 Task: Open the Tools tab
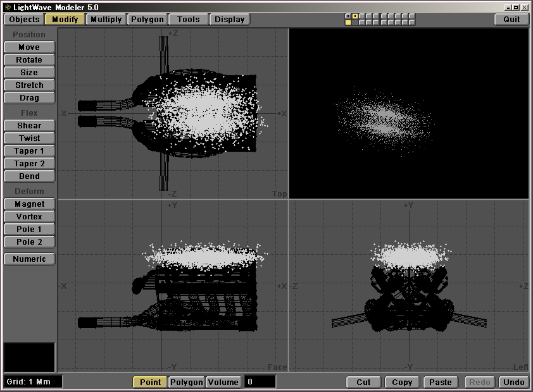click(x=188, y=20)
